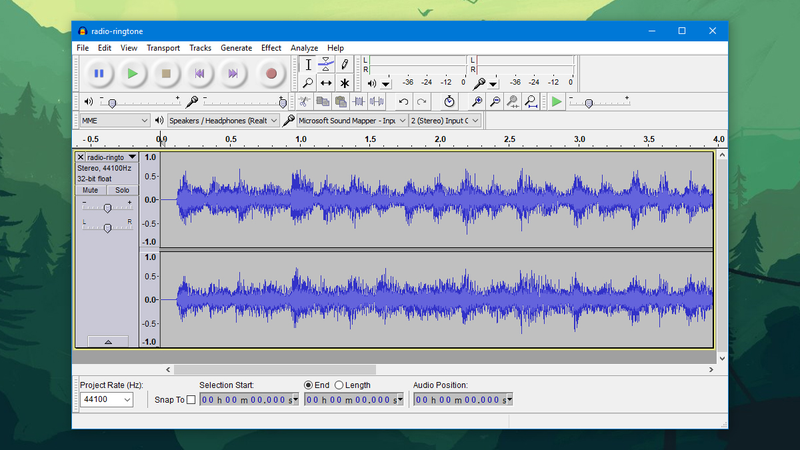800x450 pixels.
Task: Open playback meter speaker dropdown arrow
Action: 386,83
